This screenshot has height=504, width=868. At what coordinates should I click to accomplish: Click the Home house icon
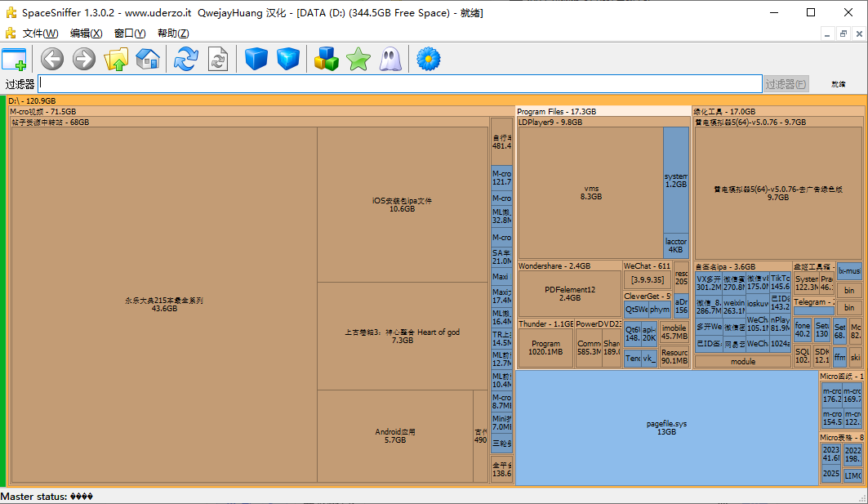[148, 59]
